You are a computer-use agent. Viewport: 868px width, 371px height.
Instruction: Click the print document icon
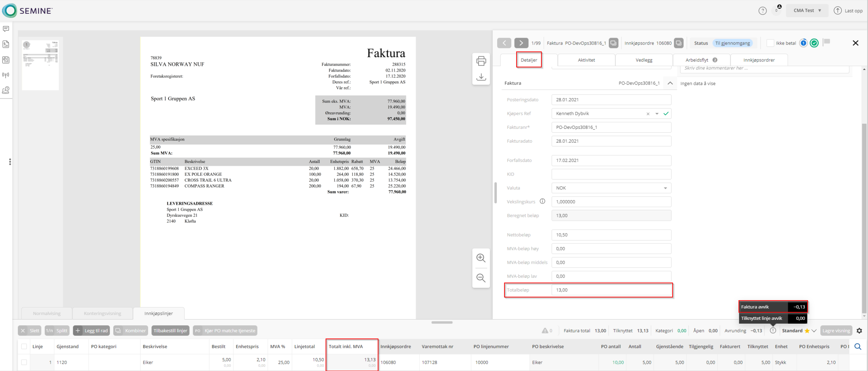481,61
